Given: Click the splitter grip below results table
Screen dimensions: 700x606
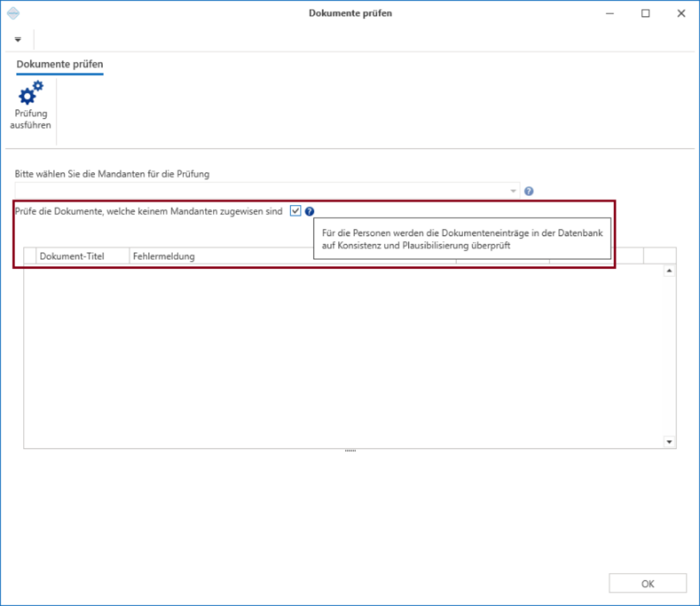Looking at the screenshot, I should pyautogui.click(x=350, y=450).
